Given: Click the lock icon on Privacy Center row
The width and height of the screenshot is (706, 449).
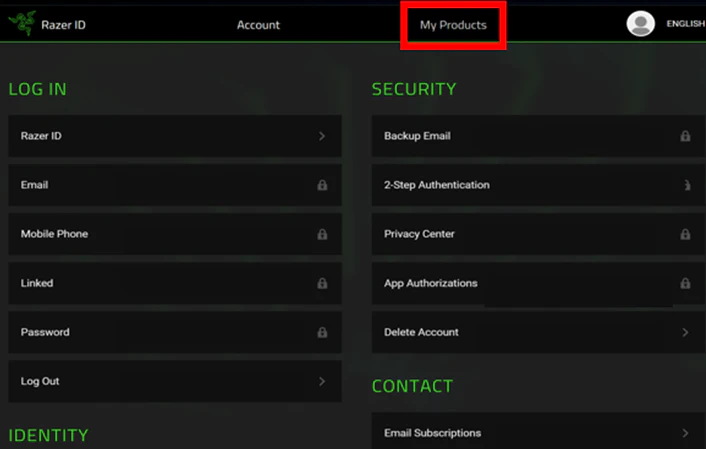Looking at the screenshot, I should pos(685,234).
